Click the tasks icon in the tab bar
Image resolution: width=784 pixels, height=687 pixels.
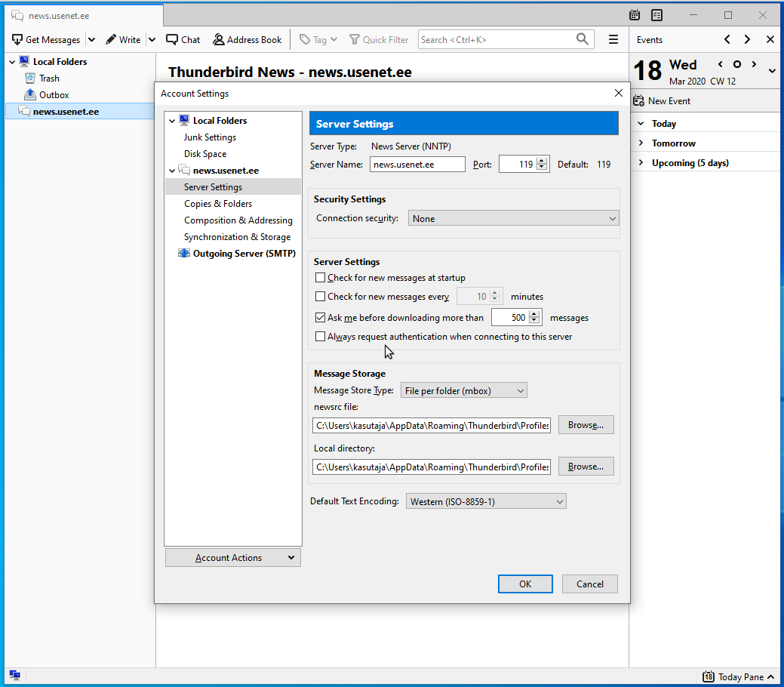[x=656, y=15]
